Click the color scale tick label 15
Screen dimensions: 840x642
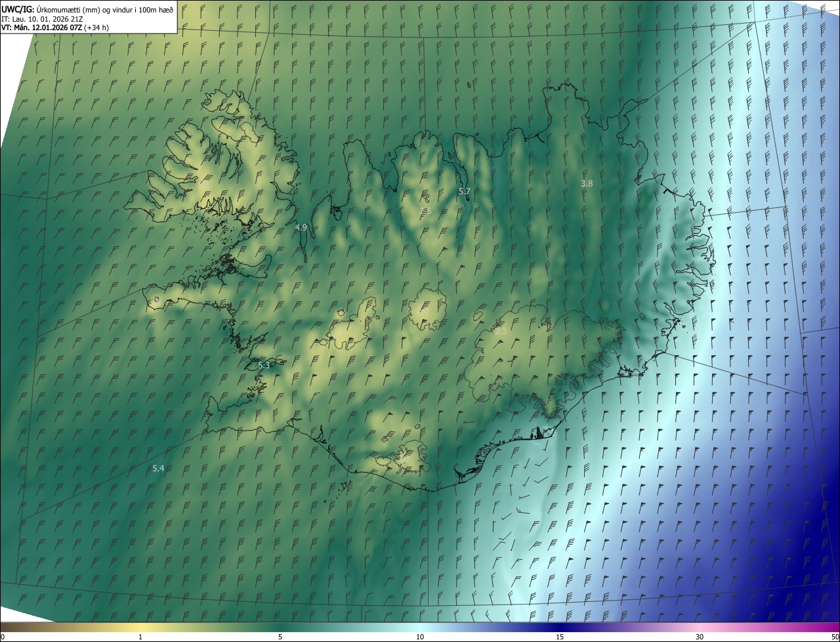560,637
